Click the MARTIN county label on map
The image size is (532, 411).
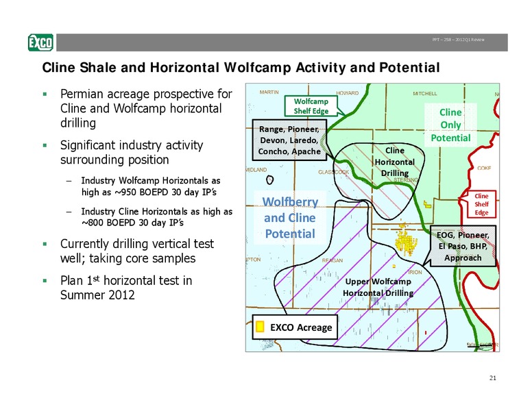click(x=269, y=92)
